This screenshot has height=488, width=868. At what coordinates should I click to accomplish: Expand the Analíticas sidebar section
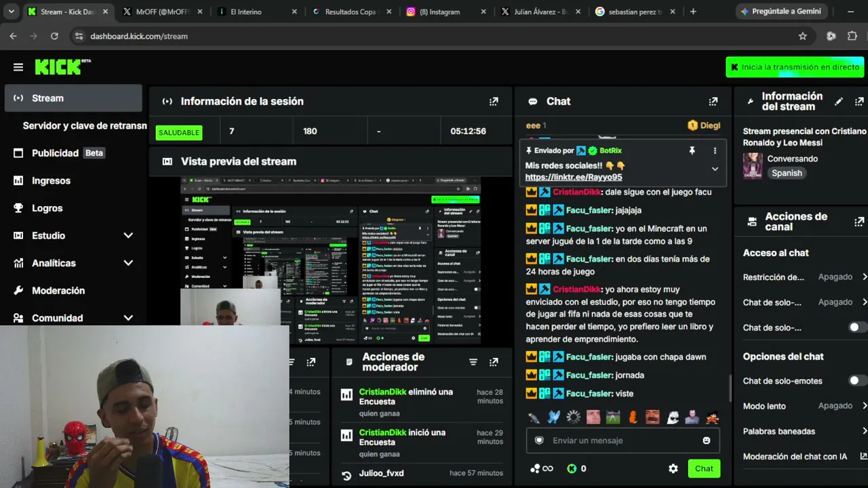coord(128,263)
